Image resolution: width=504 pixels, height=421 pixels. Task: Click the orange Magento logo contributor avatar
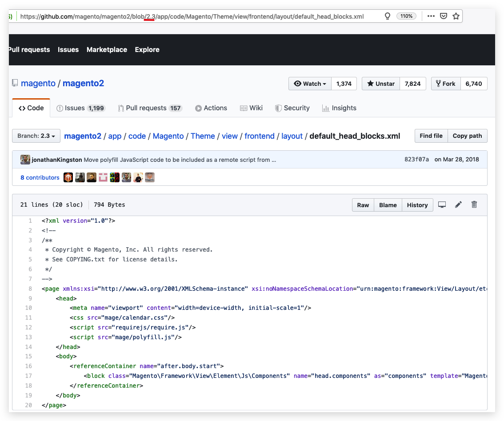pyautogui.click(x=68, y=177)
